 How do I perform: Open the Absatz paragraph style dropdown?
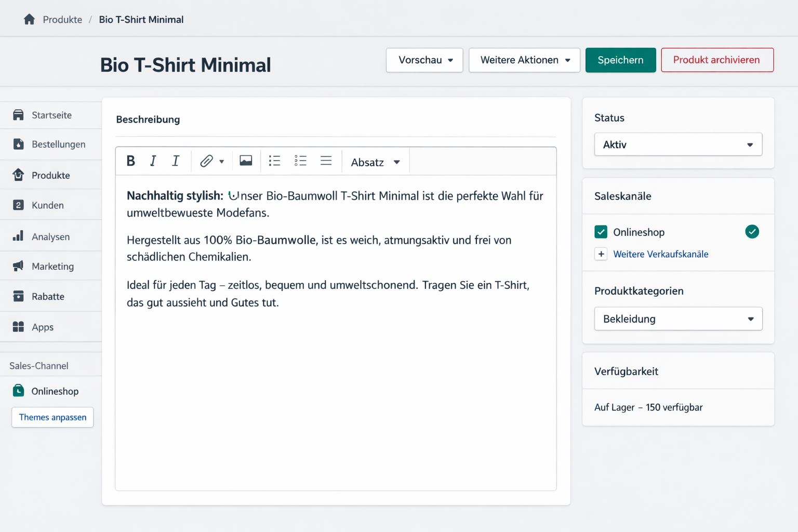tap(376, 162)
